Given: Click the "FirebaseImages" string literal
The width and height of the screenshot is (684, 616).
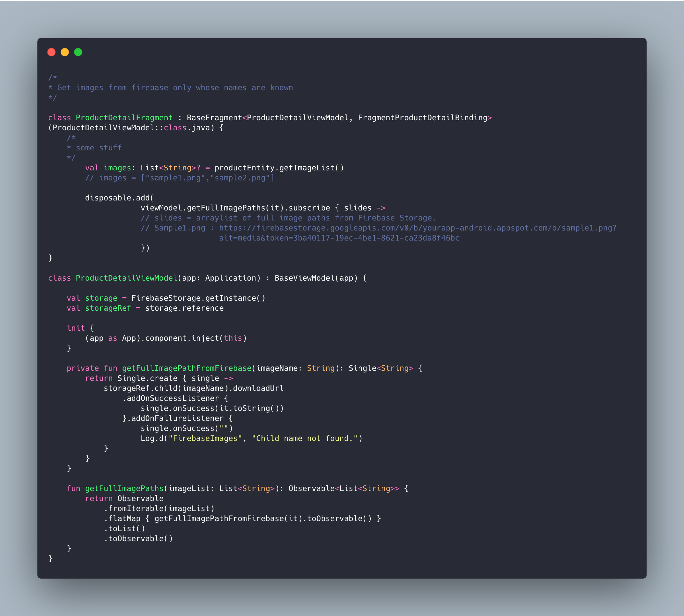Looking at the screenshot, I should tap(205, 439).
